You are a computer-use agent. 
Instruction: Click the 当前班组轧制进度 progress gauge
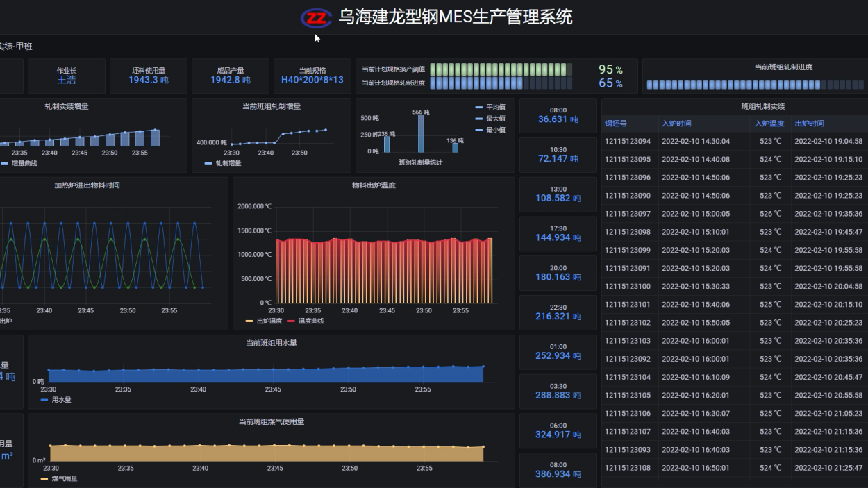click(753, 85)
